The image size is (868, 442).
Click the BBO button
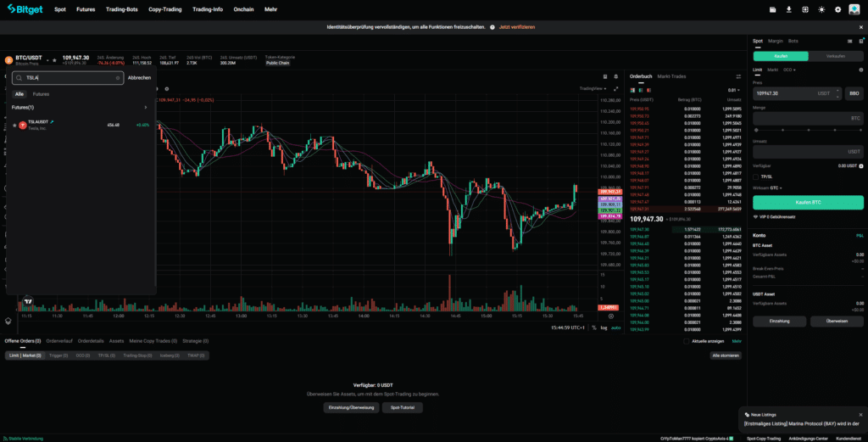tap(854, 93)
